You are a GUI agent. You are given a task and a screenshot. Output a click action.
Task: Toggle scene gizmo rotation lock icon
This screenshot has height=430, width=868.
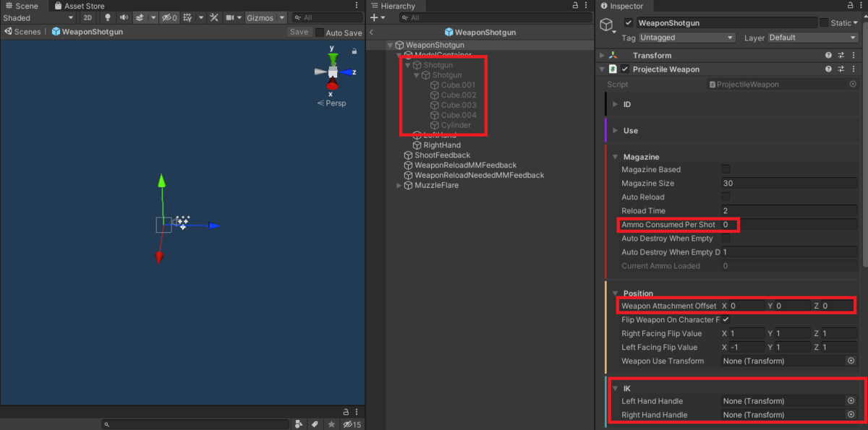pos(354,51)
